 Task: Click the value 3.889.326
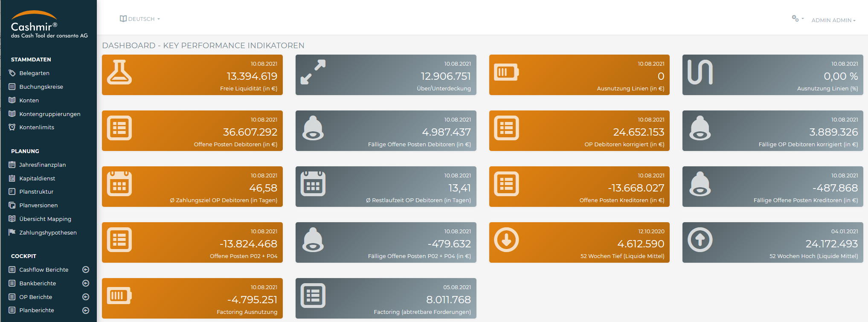pyautogui.click(x=833, y=132)
